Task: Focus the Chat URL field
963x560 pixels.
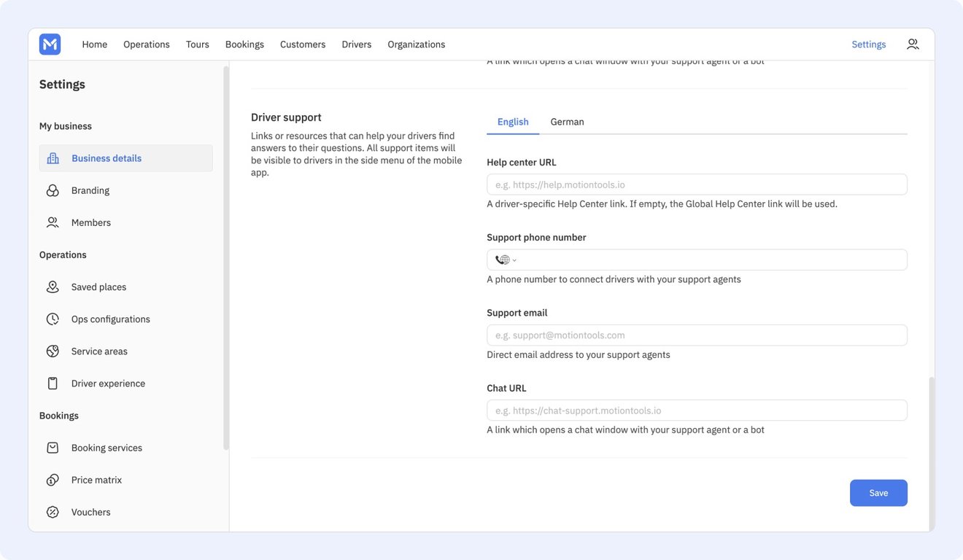Action: click(x=697, y=411)
